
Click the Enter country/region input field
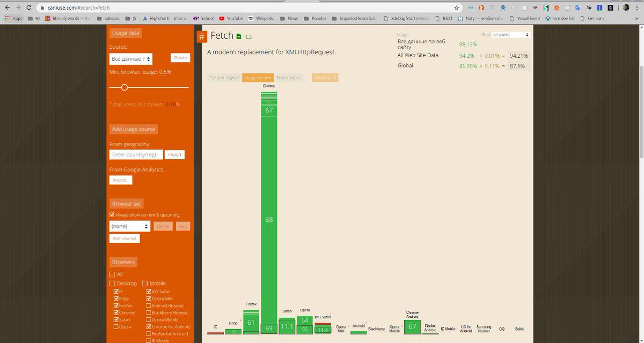pos(136,154)
